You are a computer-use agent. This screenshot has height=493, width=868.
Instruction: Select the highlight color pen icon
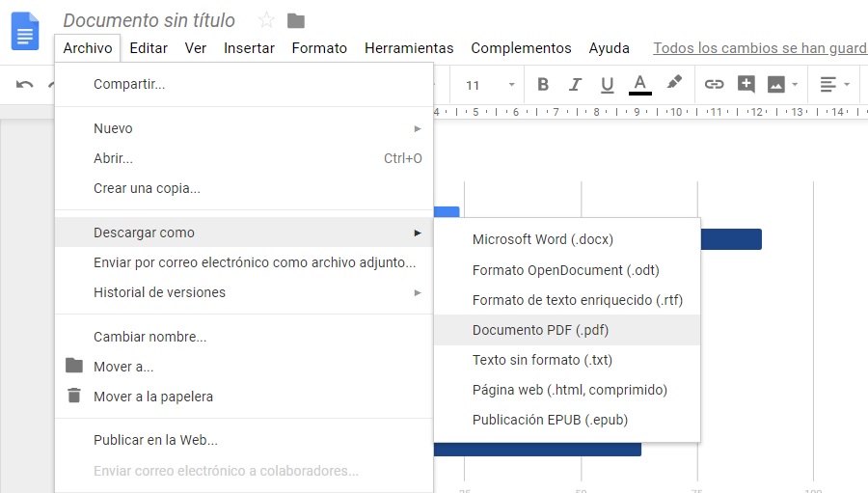click(674, 84)
